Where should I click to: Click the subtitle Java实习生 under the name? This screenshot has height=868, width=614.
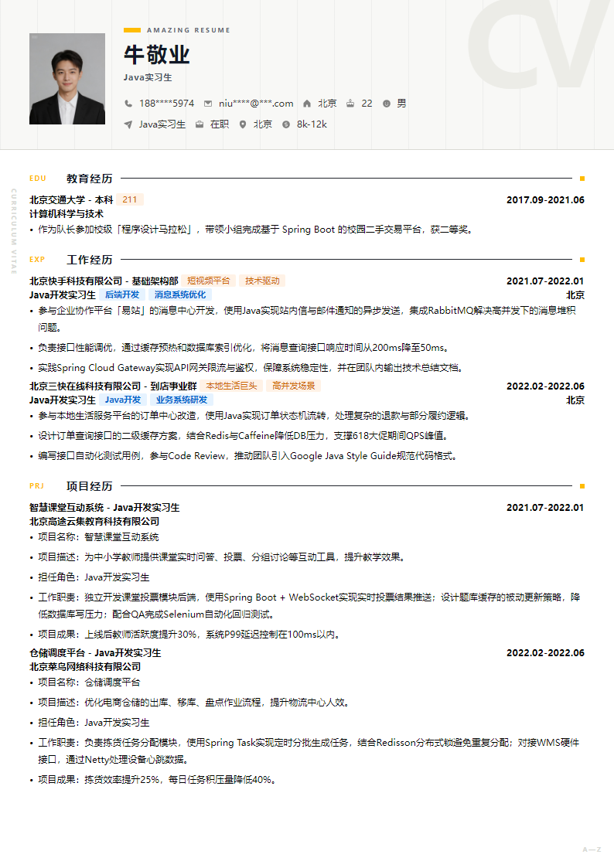tap(148, 77)
